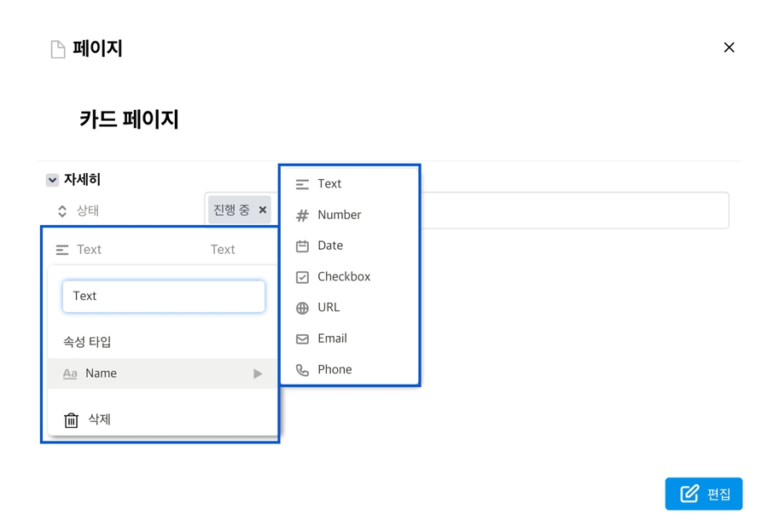Screen dimensions: 768x532
Task: Click the Text property header icon
Action: coord(62,250)
